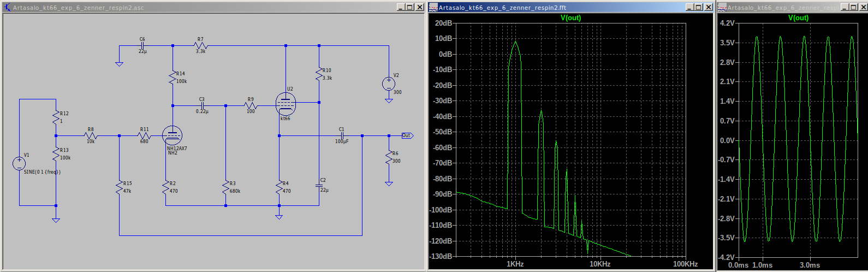Image resolution: width=868 pixels, height=272 pixels.
Task: Open waveform window system menu icon
Action: point(722,8)
